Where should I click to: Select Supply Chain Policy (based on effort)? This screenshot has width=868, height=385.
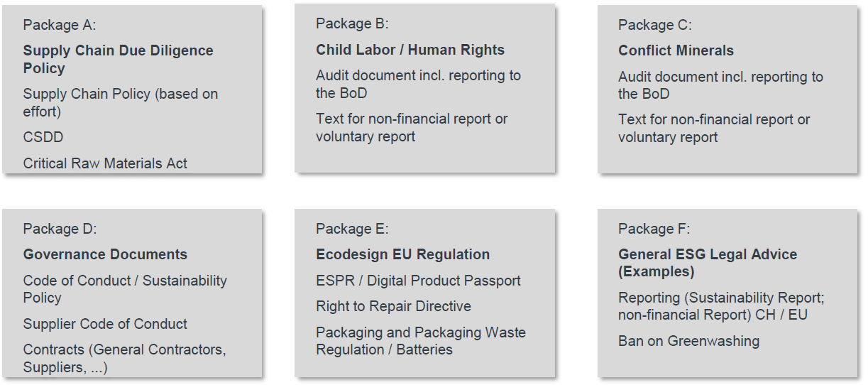click(121, 103)
